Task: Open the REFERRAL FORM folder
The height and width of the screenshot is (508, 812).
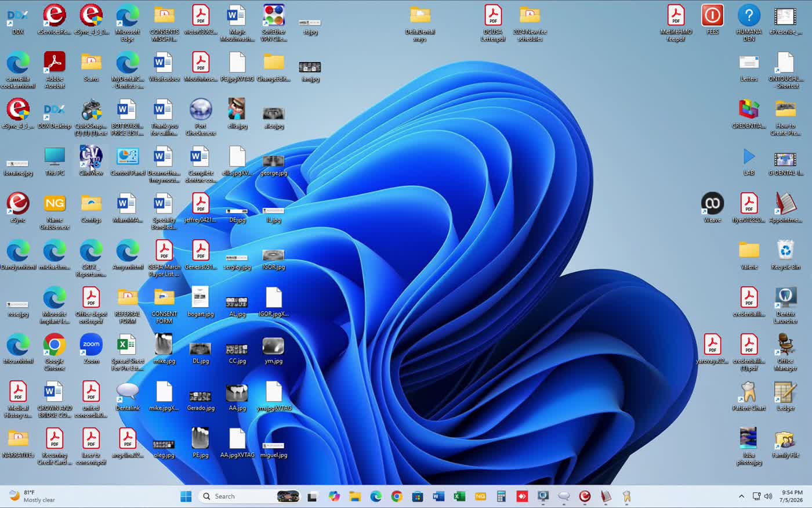Action: (128, 305)
